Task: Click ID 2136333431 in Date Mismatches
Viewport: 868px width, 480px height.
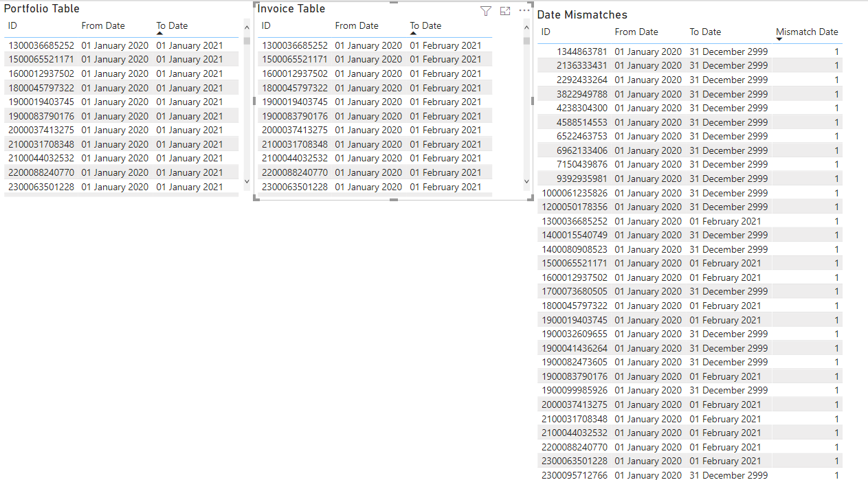Action: tap(582, 66)
